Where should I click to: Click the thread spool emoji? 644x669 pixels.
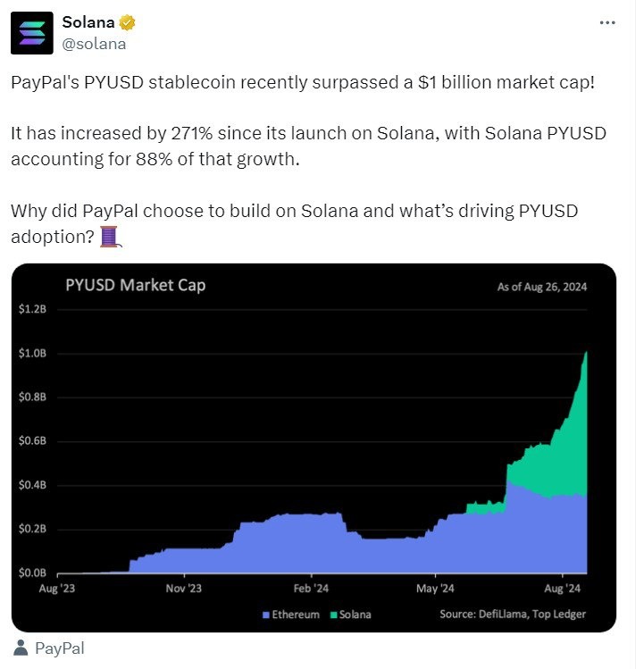108,236
